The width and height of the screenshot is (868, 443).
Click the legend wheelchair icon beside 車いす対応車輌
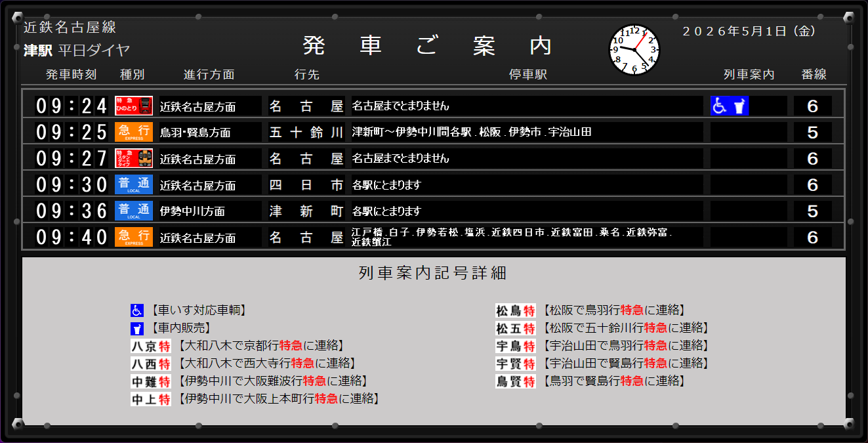pyautogui.click(x=136, y=310)
